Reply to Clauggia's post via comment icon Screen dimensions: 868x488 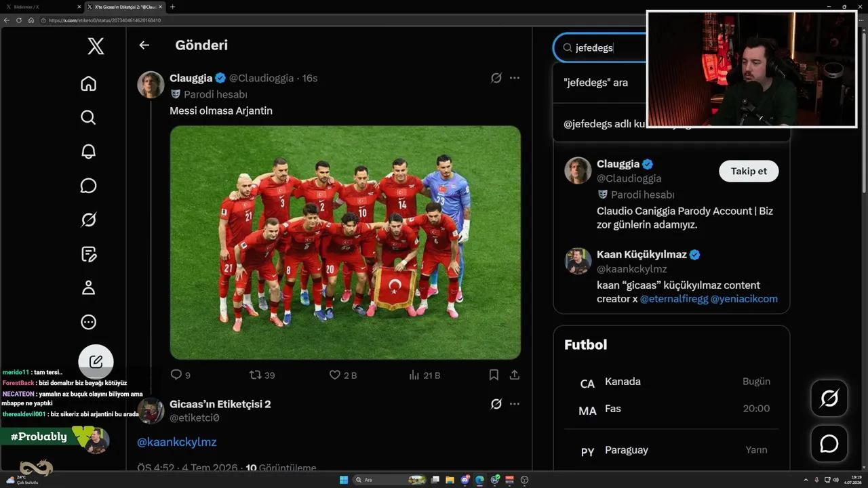[x=176, y=375]
